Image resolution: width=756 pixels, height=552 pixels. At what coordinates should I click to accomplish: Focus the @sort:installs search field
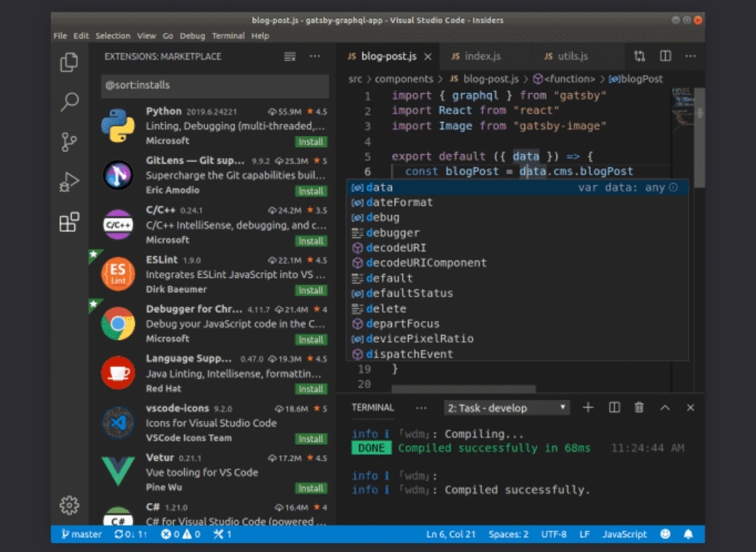tap(215, 85)
